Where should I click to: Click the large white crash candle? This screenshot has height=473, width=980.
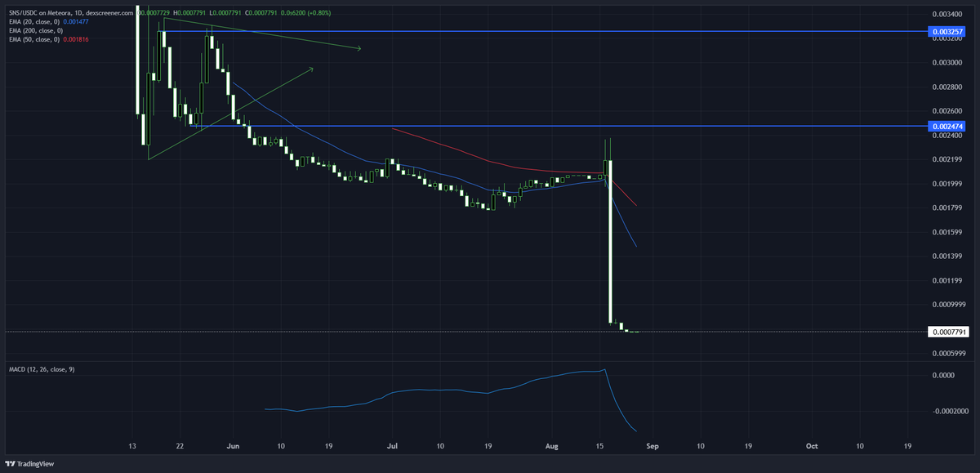[608, 245]
